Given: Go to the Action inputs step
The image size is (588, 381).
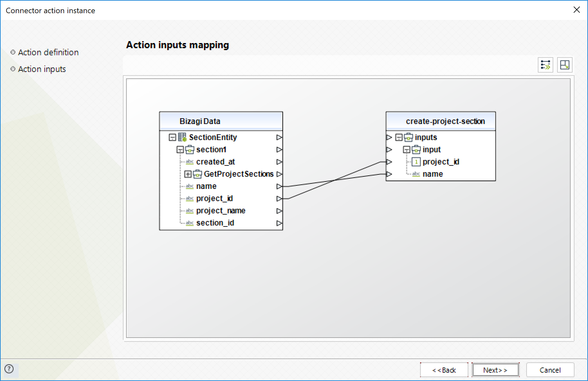Looking at the screenshot, I should pyautogui.click(x=42, y=69).
